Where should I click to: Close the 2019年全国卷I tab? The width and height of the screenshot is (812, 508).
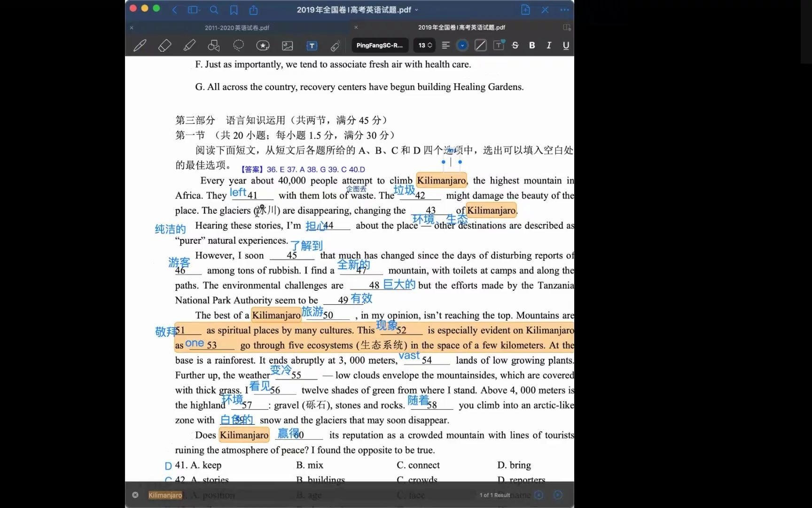[356, 27]
